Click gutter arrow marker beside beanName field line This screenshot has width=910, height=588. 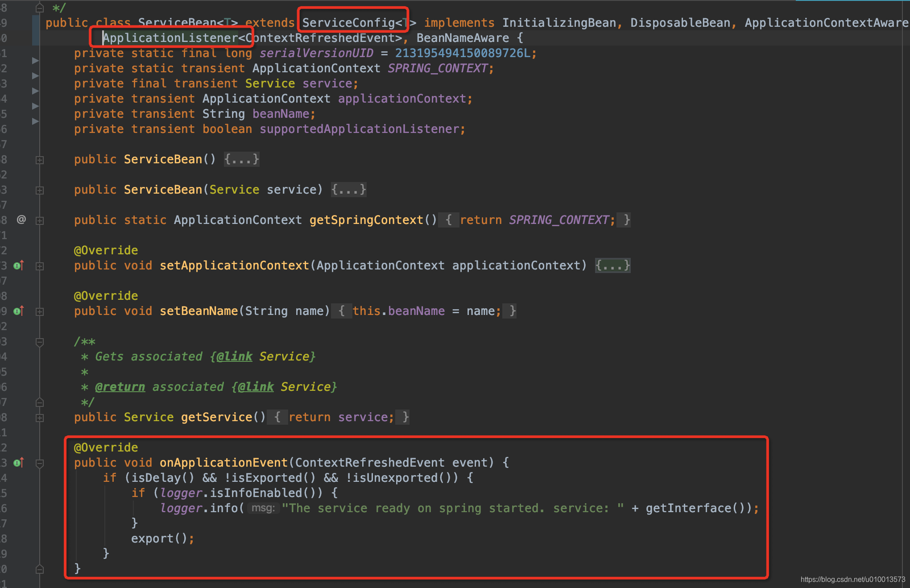click(35, 121)
